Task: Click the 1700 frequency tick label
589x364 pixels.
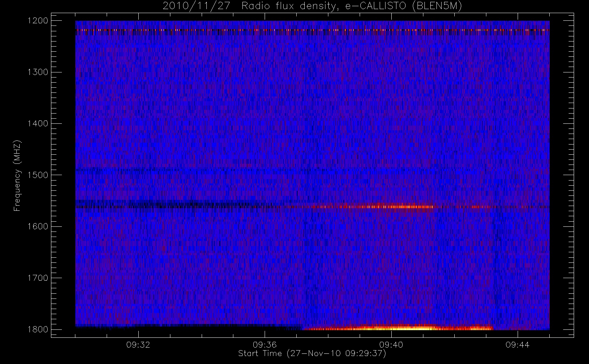Action: (x=38, y=278)
